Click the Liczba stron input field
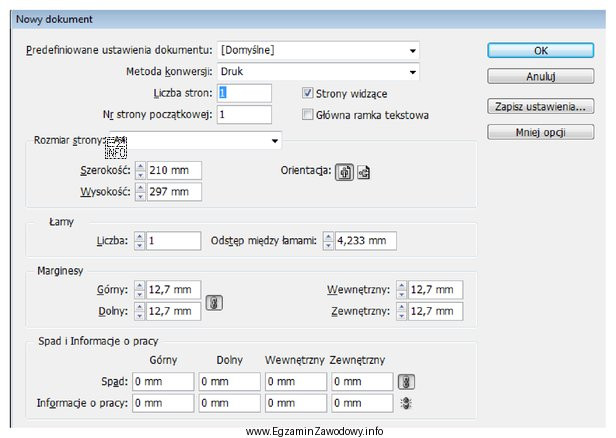The height and width of the screenshot is (438, 616). [x=244, y=93]
